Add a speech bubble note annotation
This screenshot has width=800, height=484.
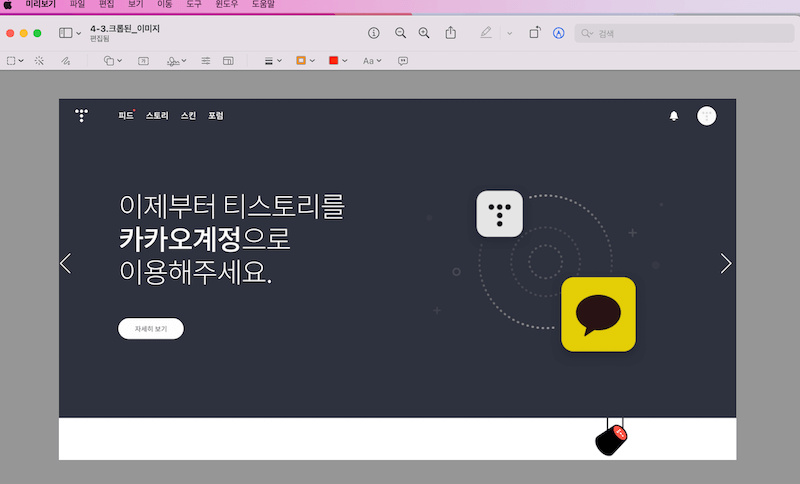click(x=403, y=61)
